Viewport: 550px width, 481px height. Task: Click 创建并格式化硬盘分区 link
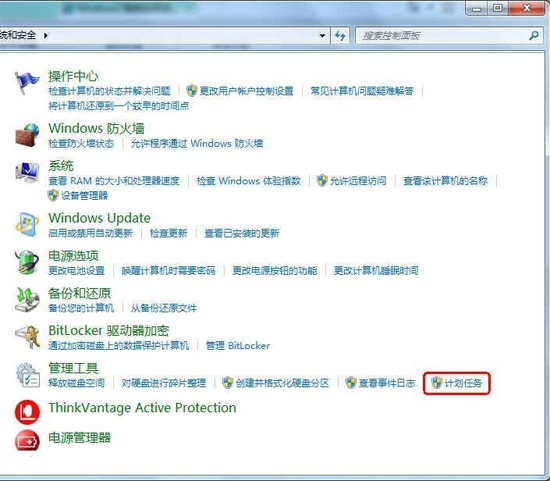[x=282, y=383]
